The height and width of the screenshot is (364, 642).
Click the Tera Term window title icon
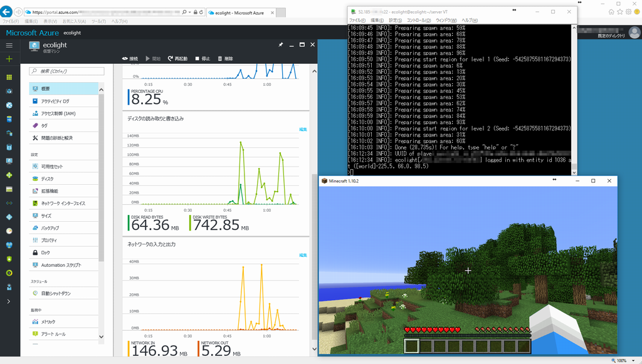(353, 12)
